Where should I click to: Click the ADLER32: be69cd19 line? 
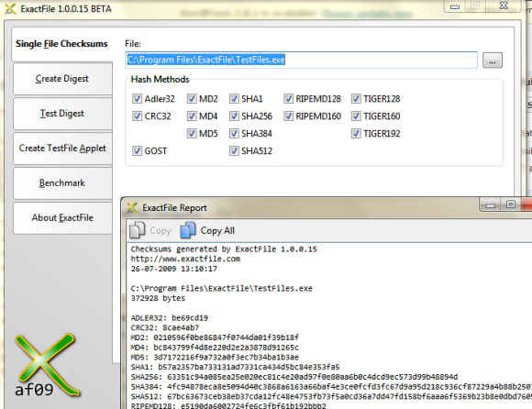170,318
